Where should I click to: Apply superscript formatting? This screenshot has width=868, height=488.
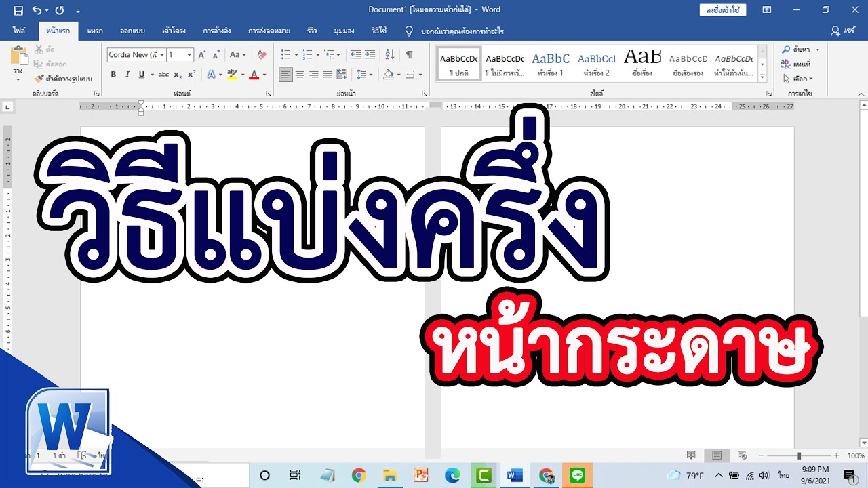(191, 75)
